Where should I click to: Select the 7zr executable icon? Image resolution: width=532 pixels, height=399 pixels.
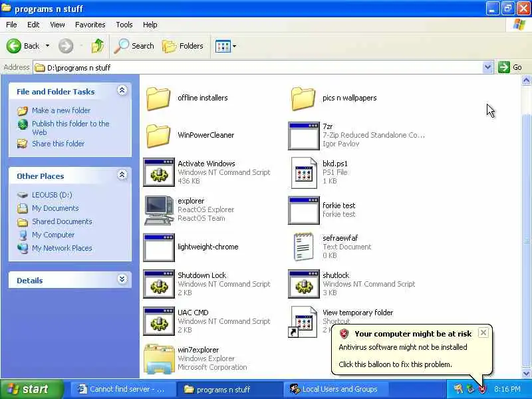(304, 136)
